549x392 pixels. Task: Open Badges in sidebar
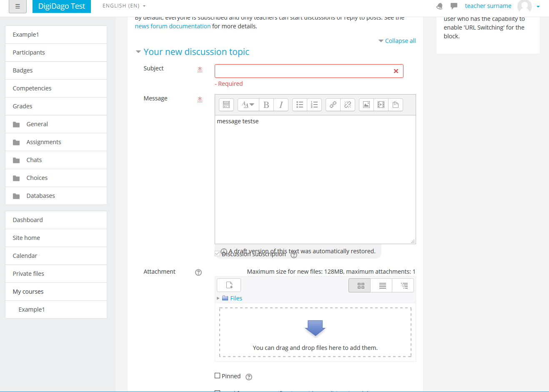coord(56,70)
